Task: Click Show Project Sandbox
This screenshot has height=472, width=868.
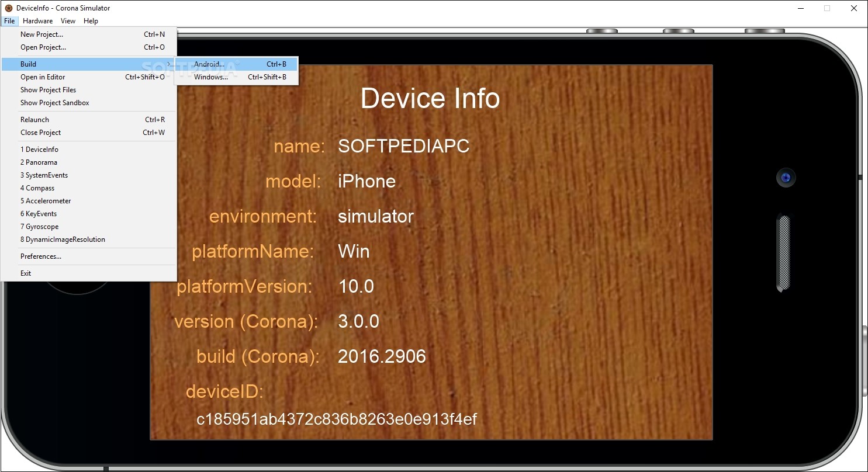Action: [88, 103]
